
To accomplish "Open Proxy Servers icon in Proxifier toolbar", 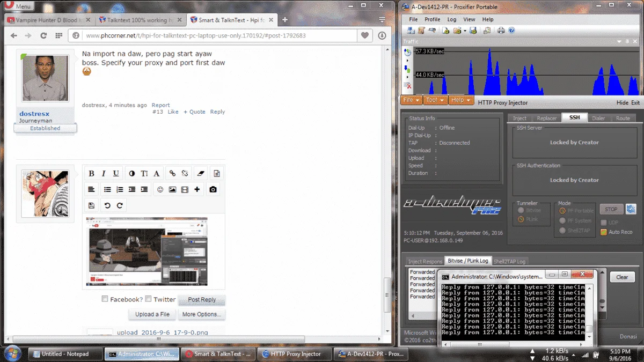I will point(411,31).
